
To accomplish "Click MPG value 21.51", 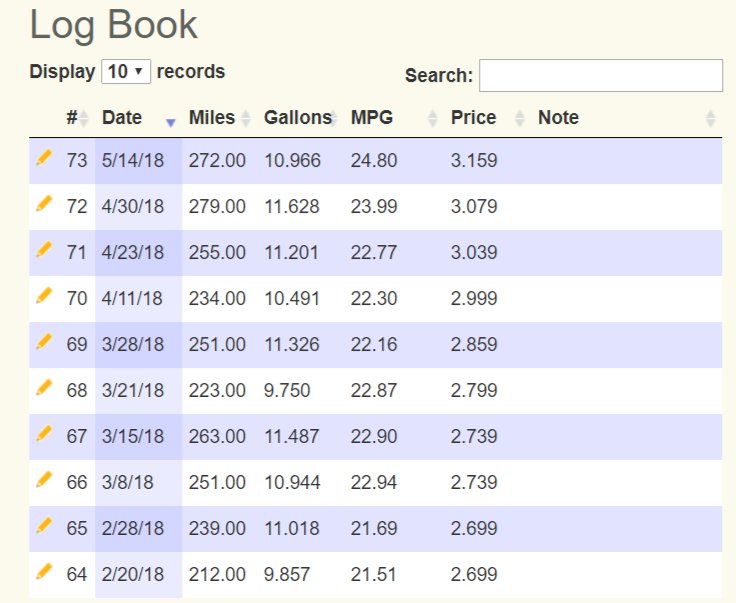I will point(374,574).
